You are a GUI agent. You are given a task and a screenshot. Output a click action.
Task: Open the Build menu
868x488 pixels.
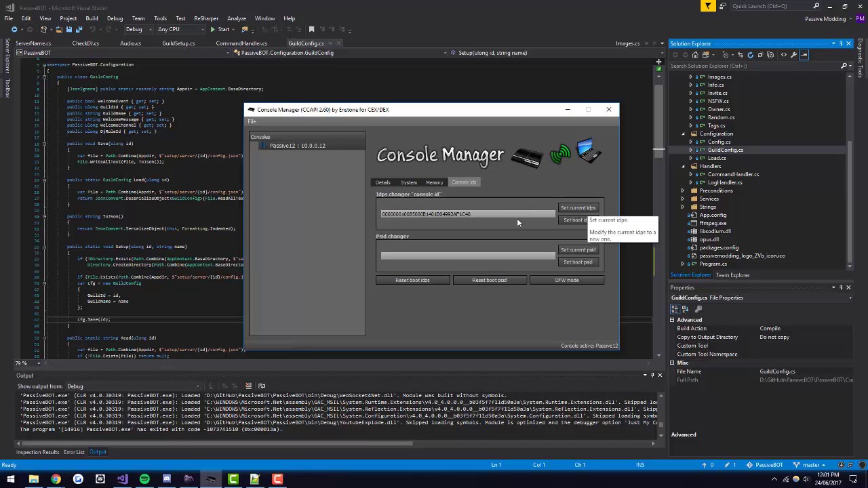pos(92,18)
